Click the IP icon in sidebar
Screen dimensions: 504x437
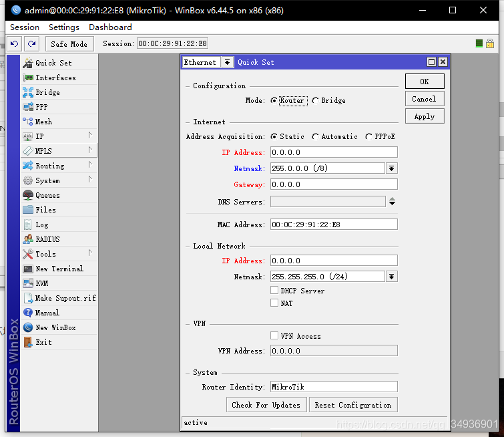pos(28,136)
